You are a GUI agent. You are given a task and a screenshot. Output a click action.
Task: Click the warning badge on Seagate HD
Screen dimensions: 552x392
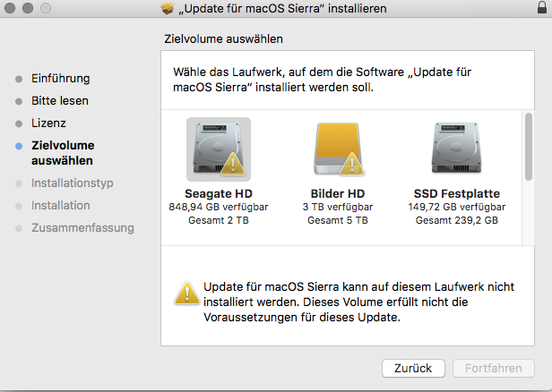(234, 165)
